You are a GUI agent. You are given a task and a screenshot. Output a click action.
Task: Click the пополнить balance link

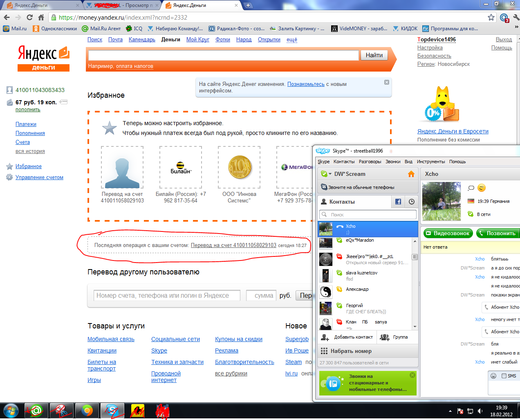pyautogui.click(x=28, y=110)
